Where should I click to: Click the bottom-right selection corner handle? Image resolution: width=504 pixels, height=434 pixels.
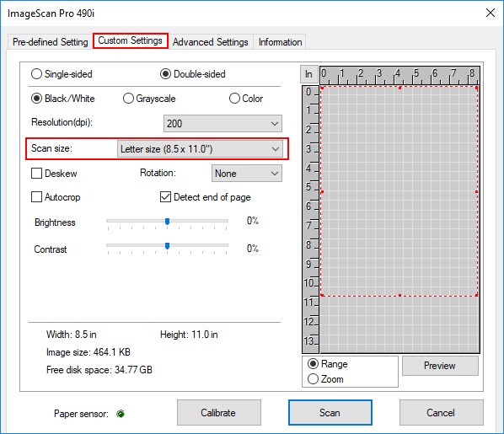click(477, 295)
